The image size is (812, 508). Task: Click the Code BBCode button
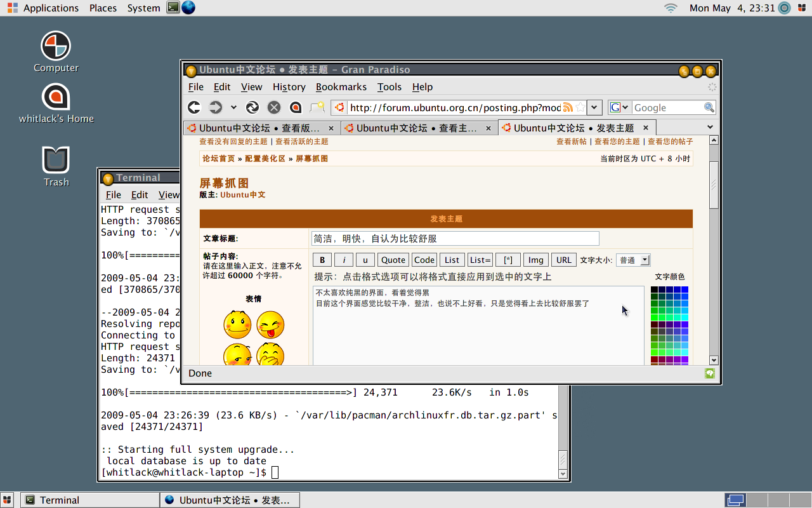click(424, 260)
